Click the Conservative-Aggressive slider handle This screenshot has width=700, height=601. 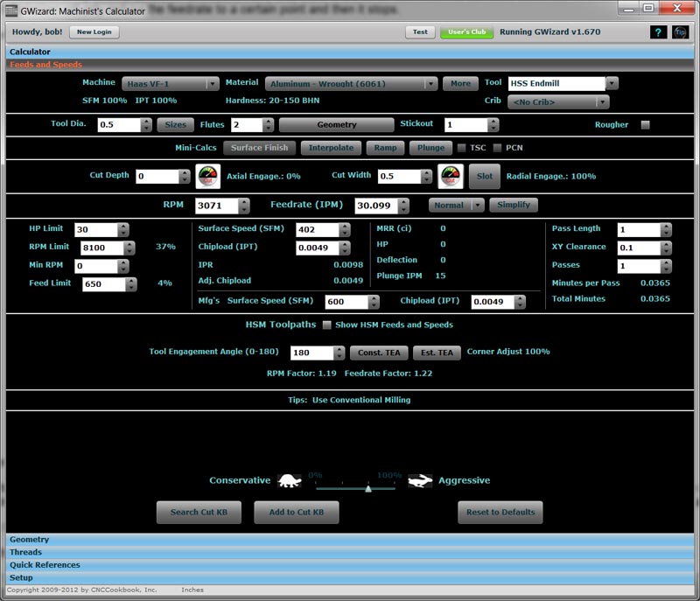368,489
